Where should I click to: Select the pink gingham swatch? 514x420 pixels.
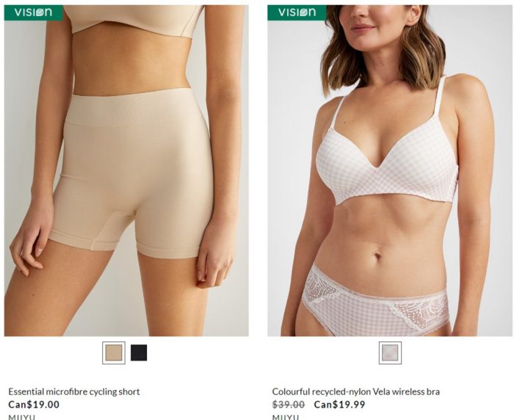tap(390, 352)
